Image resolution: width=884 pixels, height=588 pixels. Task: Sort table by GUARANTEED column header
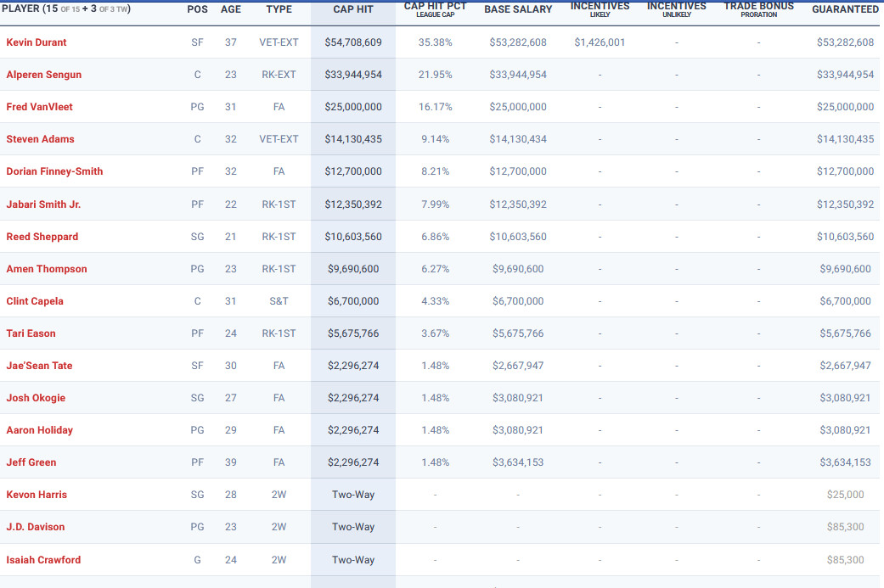[x=845, y=9]
